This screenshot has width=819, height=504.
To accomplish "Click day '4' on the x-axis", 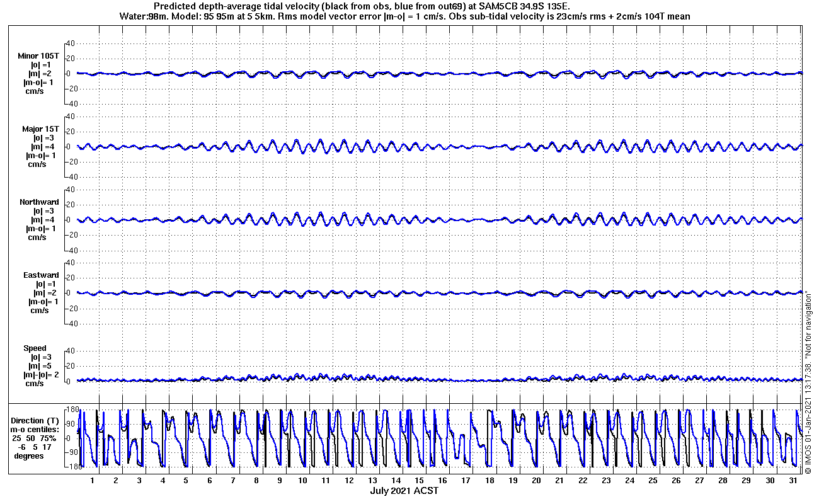I will [x=163, y=481].
